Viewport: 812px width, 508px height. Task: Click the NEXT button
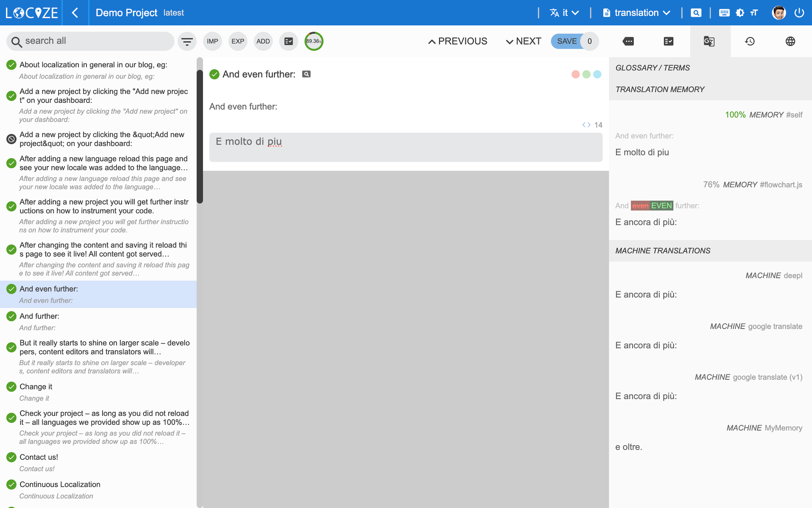click(x=524, y=41)
